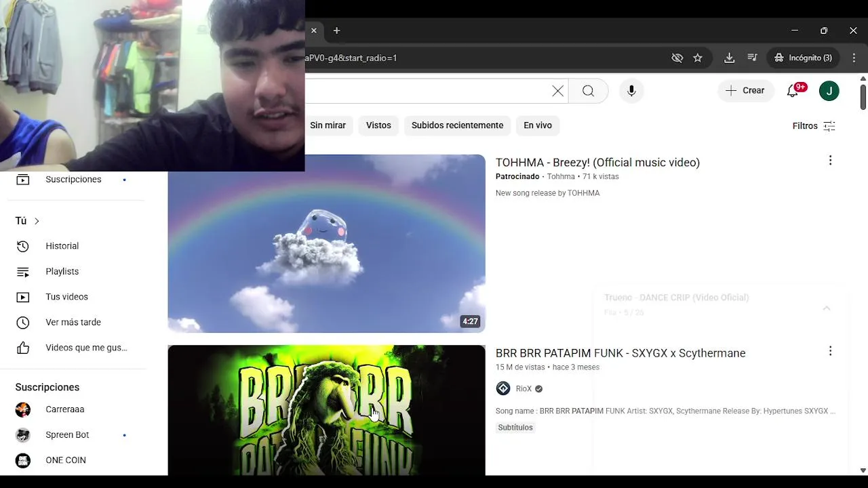Screen dimensions: 868x488
Task: Open the notifications bell
Action: [793, 91]
